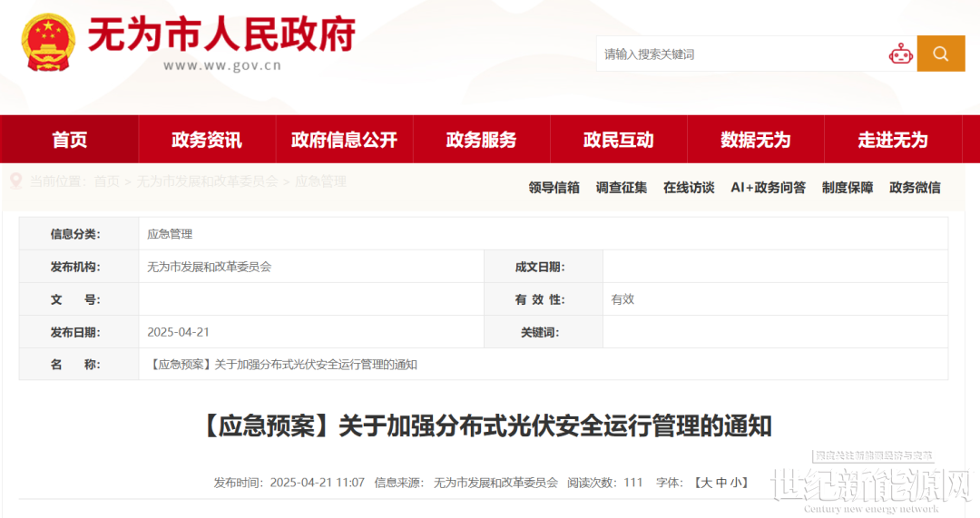Open the 走进无为 menu item

(x=892, y=140)
